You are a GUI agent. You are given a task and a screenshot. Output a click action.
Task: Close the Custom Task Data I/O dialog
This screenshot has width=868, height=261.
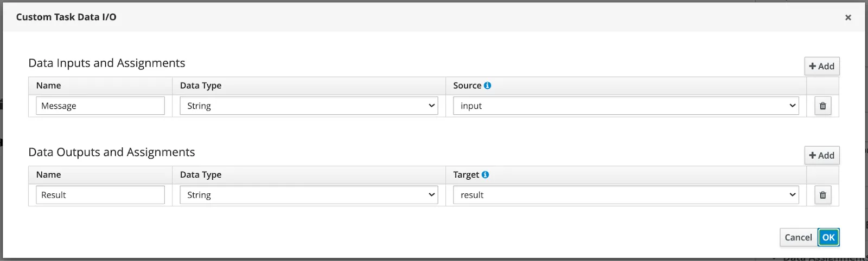(848, 17)
